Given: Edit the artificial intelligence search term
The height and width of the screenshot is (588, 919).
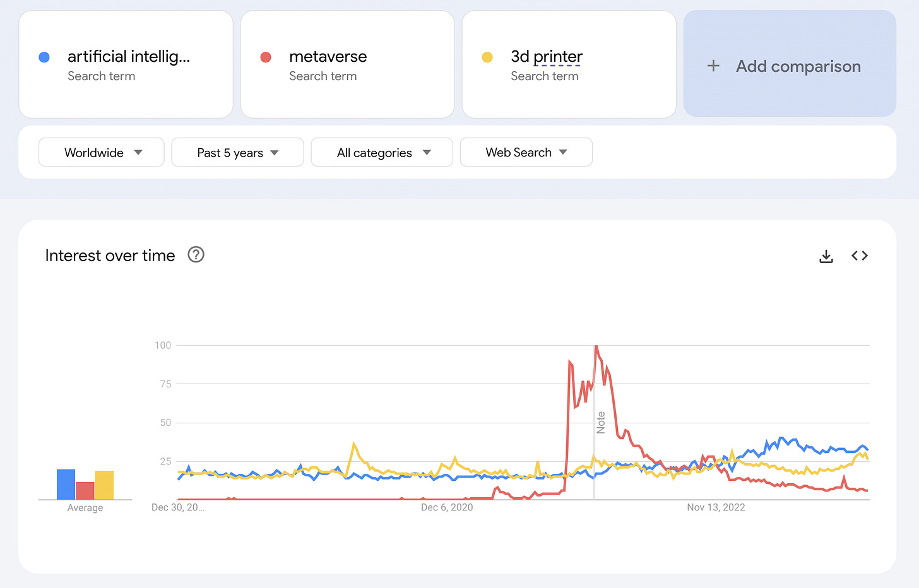Looking at the screenshot, I should pos(129,57).
